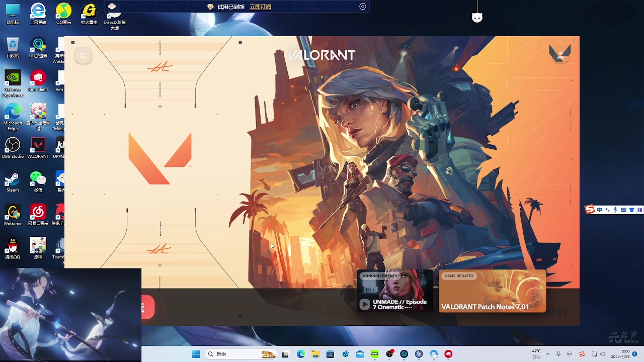The image size is (644, 362).
Task: Select the WeGame desktop shortcut
Action: pos(13,215)
